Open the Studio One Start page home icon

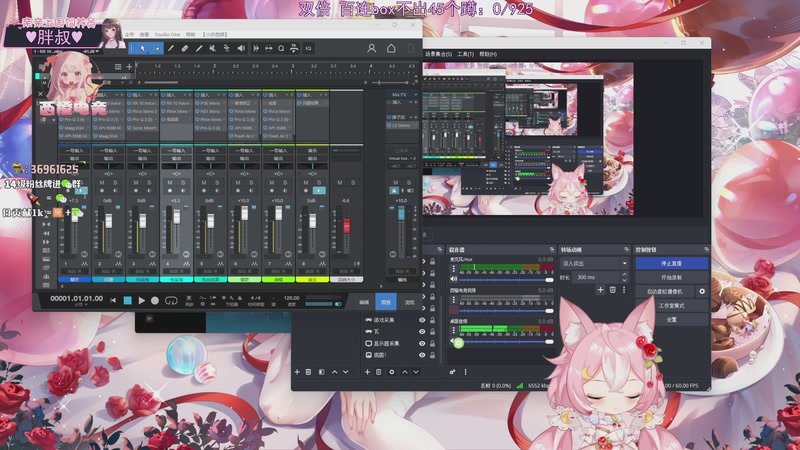pyautogui.click(x=391, y=48)
